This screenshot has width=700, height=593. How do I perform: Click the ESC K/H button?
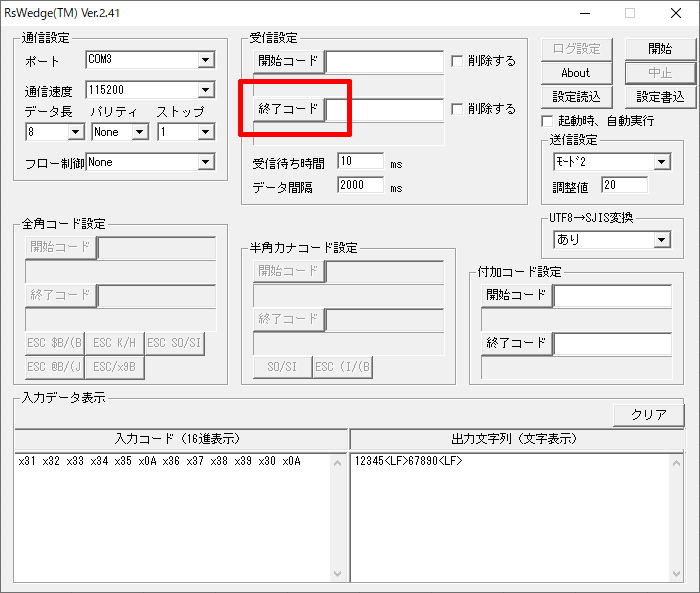pyautogui.click(x=114, y=343)
